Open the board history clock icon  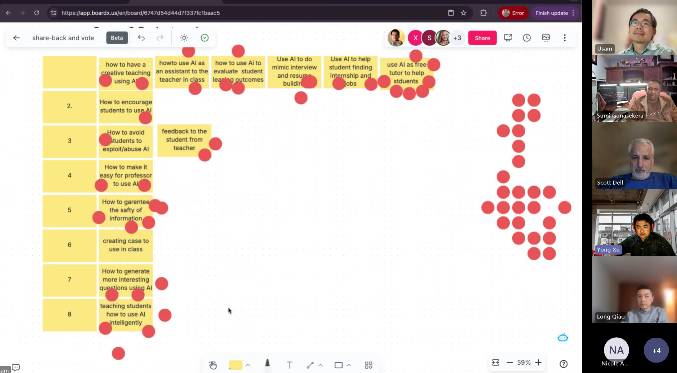527,38
